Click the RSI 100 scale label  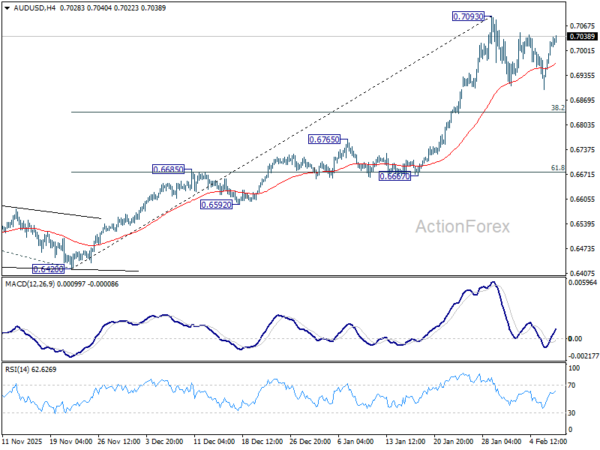pos(574,368)
